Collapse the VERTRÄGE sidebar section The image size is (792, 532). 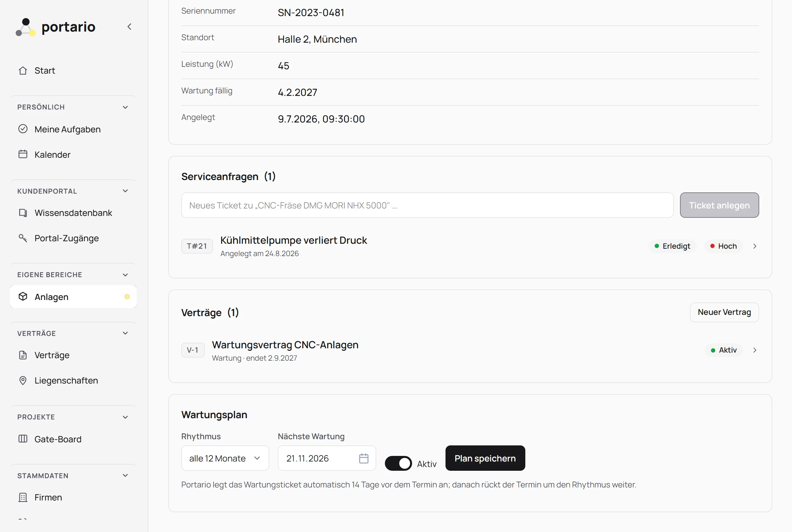pyautogui.click(x=125, y=333)
